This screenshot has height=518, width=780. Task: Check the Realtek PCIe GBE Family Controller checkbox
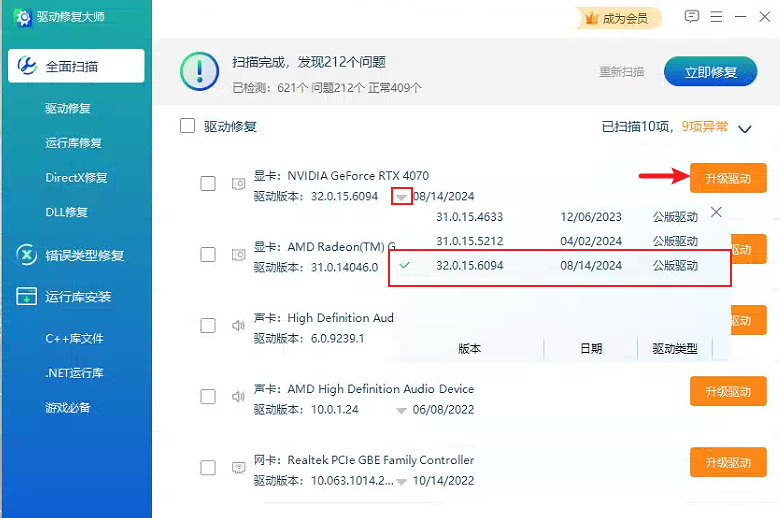tap(208, 468)
